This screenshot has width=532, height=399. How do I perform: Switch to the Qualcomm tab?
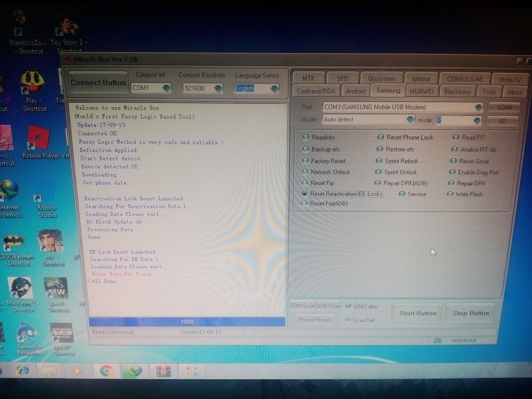point(382,79)
